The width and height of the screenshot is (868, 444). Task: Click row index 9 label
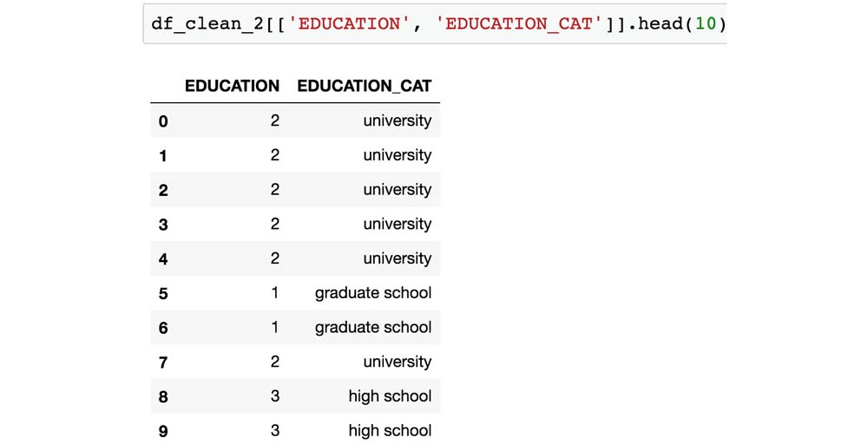tap(163, 432)
